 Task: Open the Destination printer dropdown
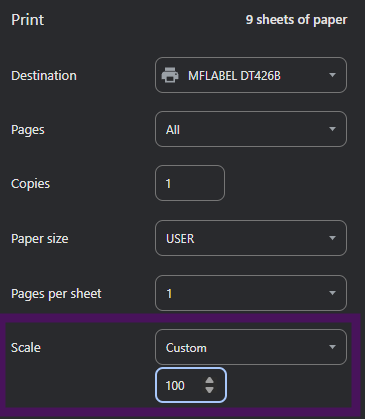(x=251, y=75)
